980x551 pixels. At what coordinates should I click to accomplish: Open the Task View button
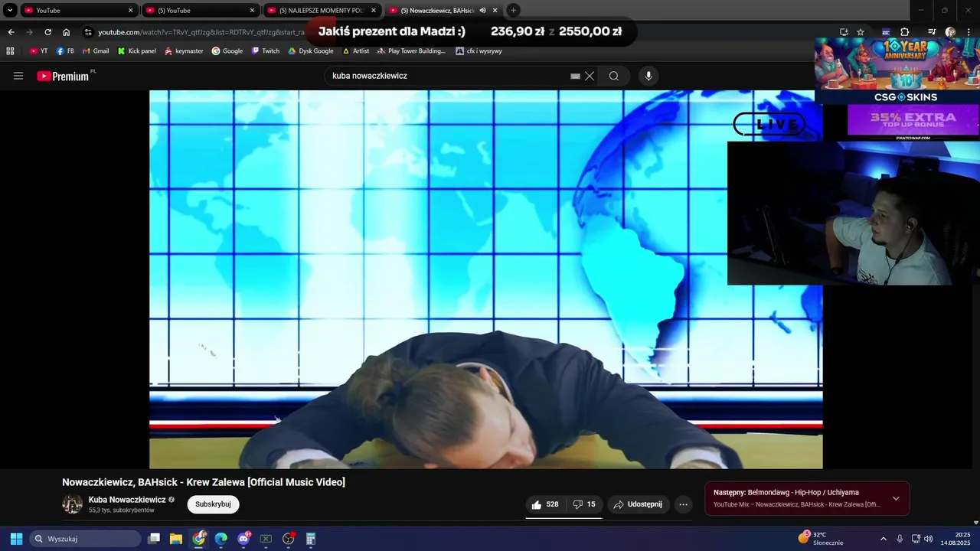[154, 539]
